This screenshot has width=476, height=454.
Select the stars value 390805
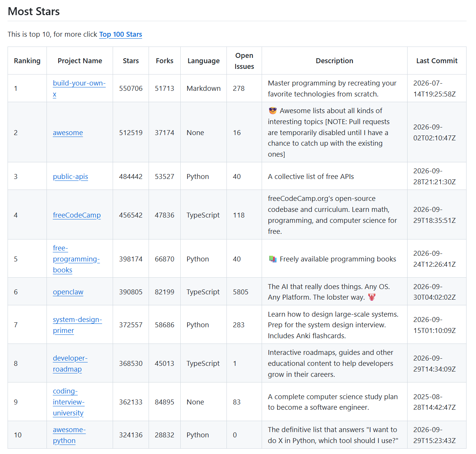pos(131,292)
